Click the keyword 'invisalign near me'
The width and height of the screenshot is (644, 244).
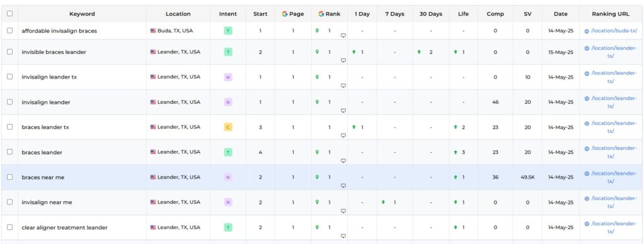tap(47, 202)
